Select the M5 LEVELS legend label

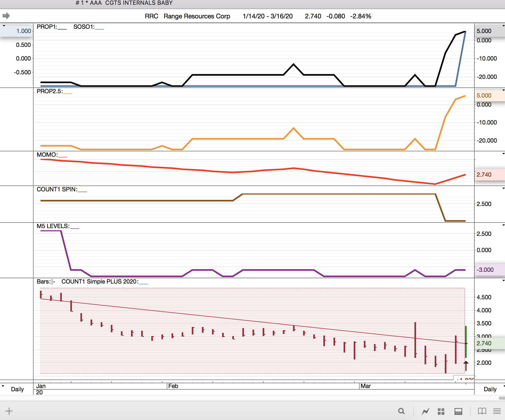click(53, 226)
